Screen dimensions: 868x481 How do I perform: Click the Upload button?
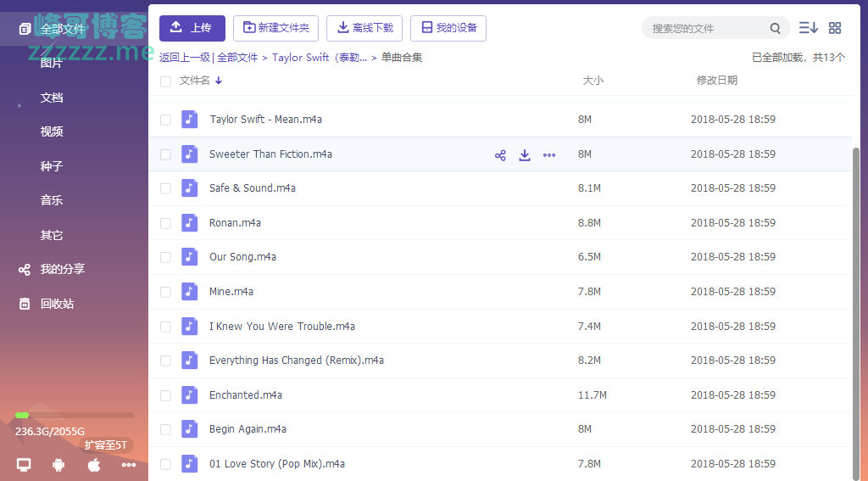192,28
